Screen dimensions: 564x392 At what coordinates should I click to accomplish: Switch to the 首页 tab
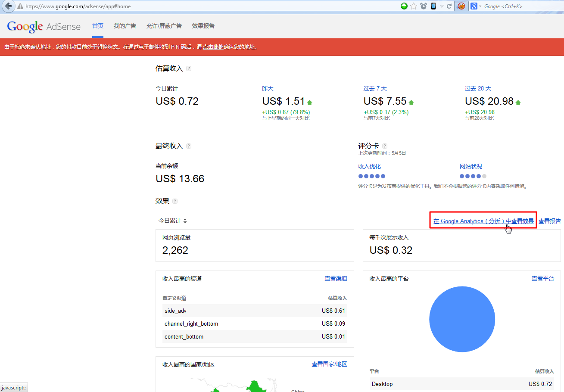click(x=98, y=26)
